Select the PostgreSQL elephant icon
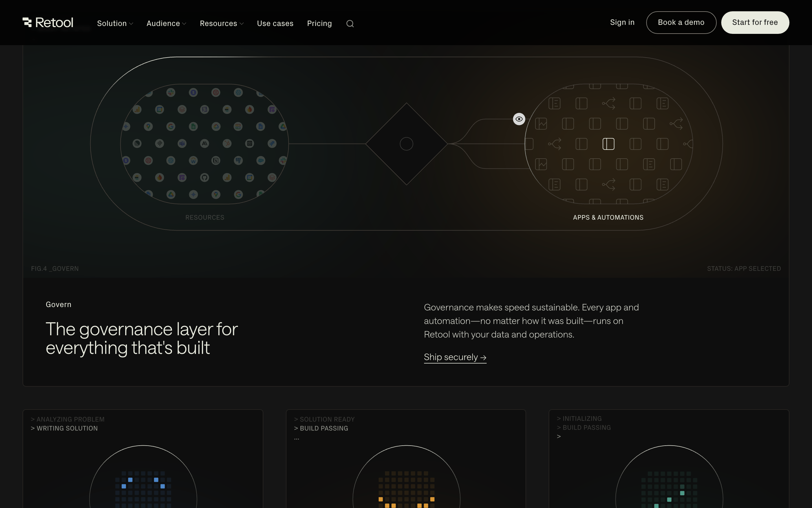The width and height of the screenshot is (812, 508). pos(238,161)
